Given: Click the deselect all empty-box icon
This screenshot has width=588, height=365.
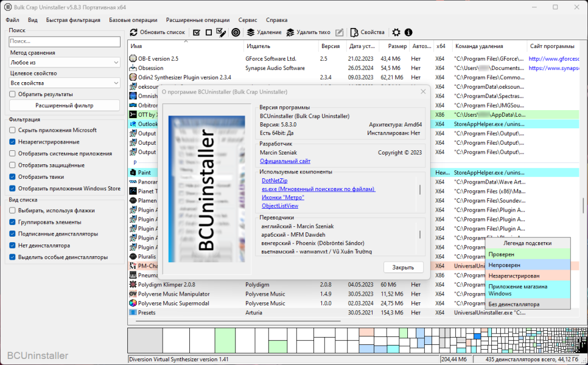Looking at the screenshot, I should pos(209,33).
